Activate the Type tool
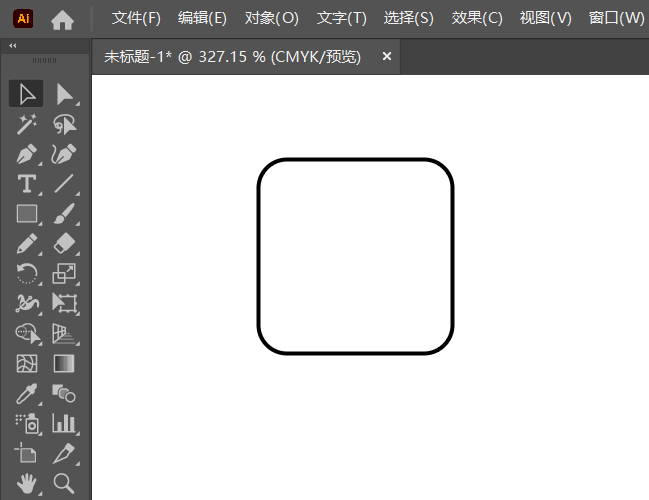The width and height of the screenshot is (649, 500). [27, 184]
